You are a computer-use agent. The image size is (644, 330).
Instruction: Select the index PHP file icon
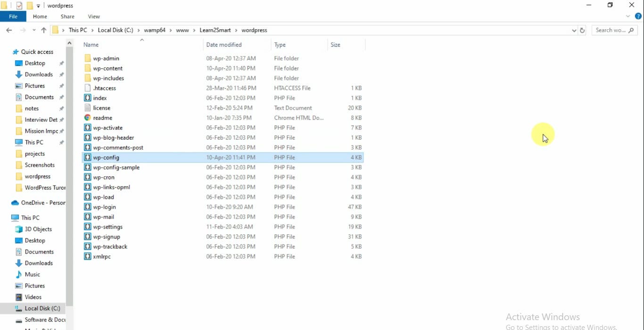87,98
